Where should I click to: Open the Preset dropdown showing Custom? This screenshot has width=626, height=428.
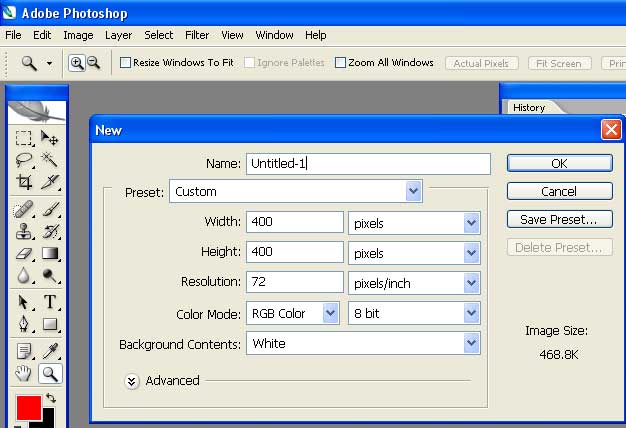296,191
